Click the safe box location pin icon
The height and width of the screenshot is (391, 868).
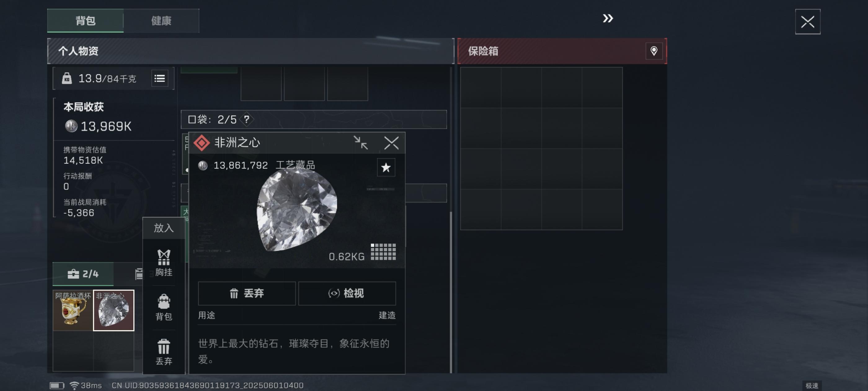[x=653, y=51]
